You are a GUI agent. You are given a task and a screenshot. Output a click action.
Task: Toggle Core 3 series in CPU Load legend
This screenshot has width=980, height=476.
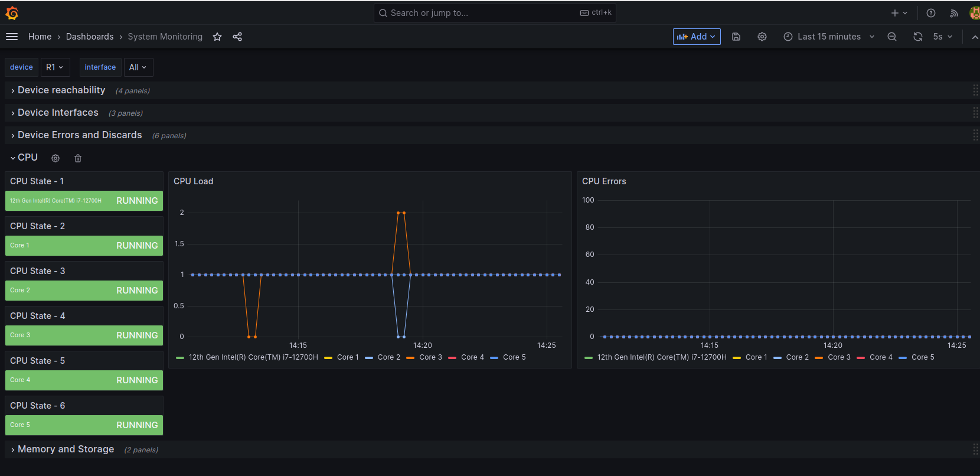430,357
